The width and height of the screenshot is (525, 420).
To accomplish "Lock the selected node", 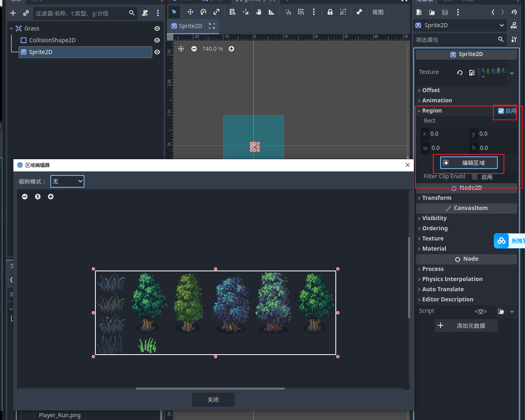I will coord(330,12).
